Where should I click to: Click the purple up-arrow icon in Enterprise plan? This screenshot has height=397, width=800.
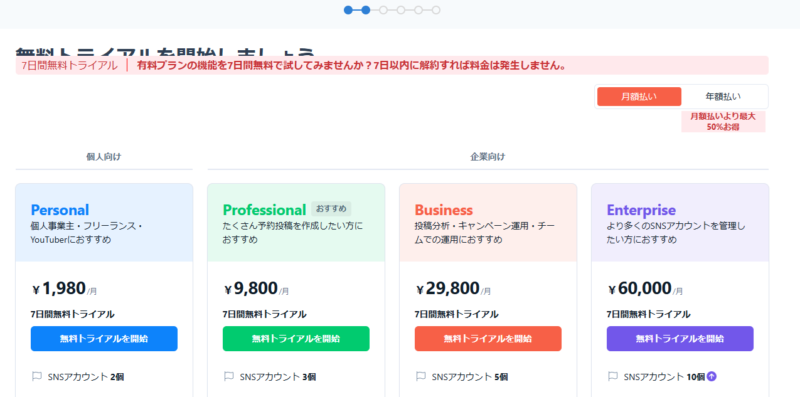712,377
